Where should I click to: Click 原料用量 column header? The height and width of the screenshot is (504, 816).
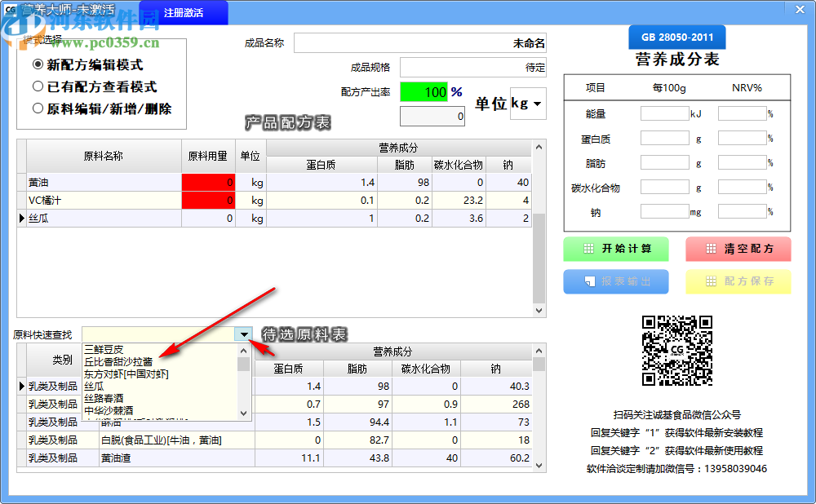tap(208, 156)
